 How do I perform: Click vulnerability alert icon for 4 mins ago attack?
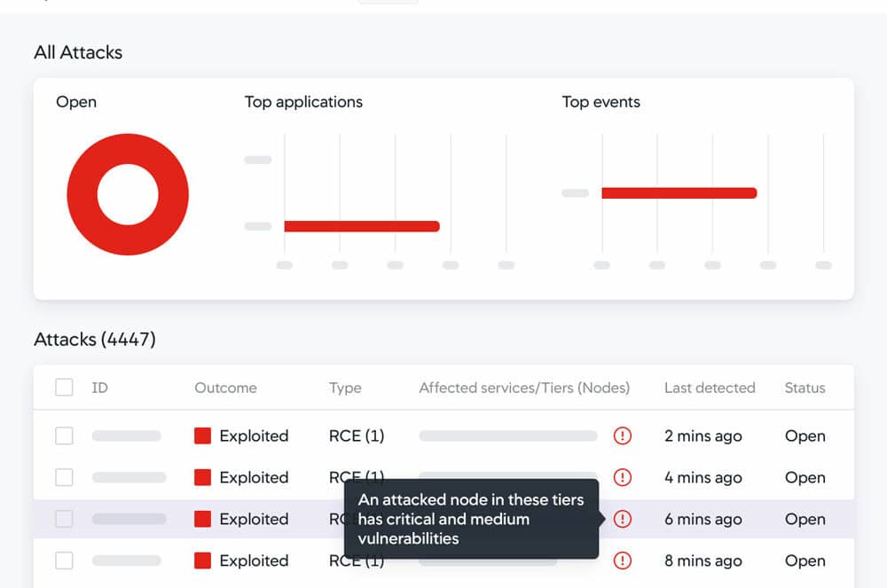[623, 477]
